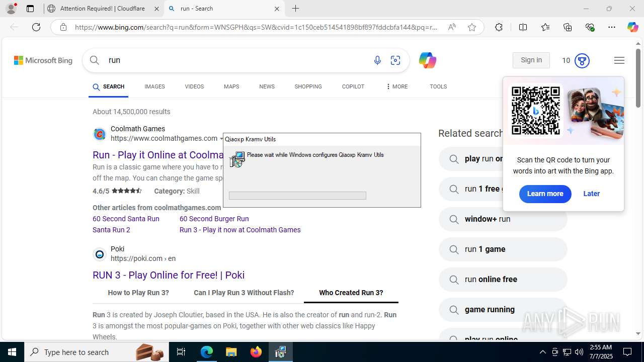Screen dimensions: 644x362
Task: Switch to SHOPPING tab
Action: (x=308, y=86)
